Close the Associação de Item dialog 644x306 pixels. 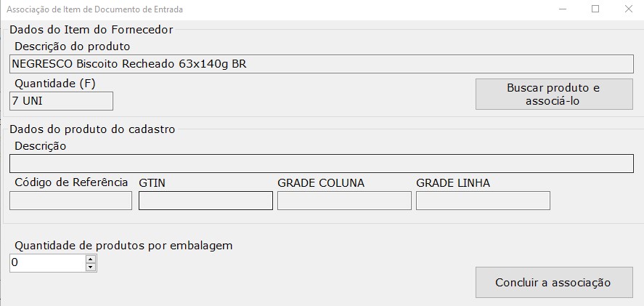[628, 9]
